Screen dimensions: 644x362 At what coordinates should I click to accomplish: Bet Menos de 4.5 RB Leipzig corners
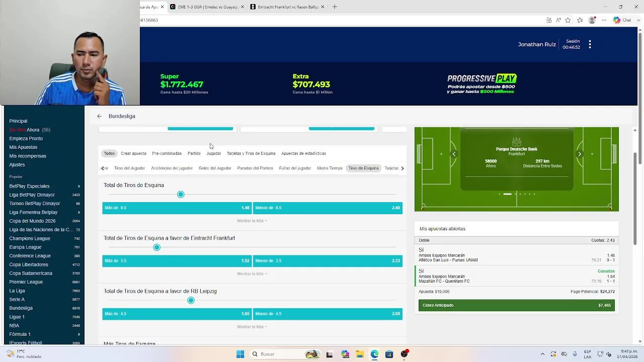pyautogui.click(x=328, y=314)
